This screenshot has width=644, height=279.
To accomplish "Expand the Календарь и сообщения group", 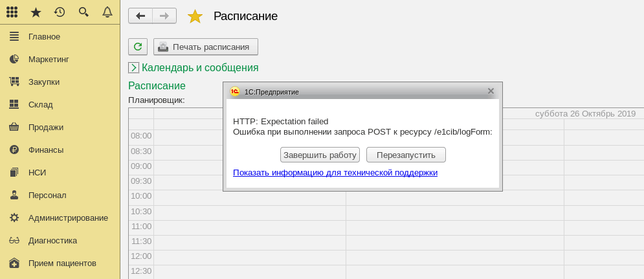I will click(134, 67).
